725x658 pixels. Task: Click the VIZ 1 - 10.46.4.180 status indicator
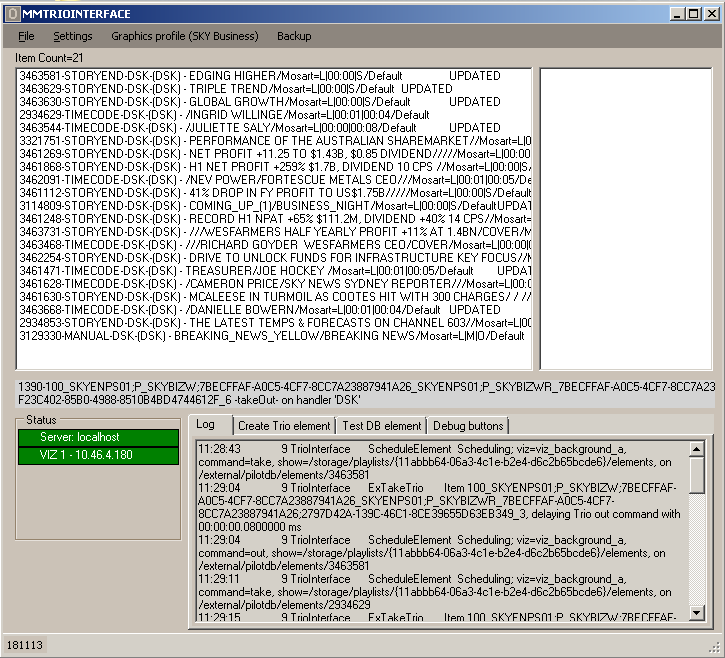(97, 456)
